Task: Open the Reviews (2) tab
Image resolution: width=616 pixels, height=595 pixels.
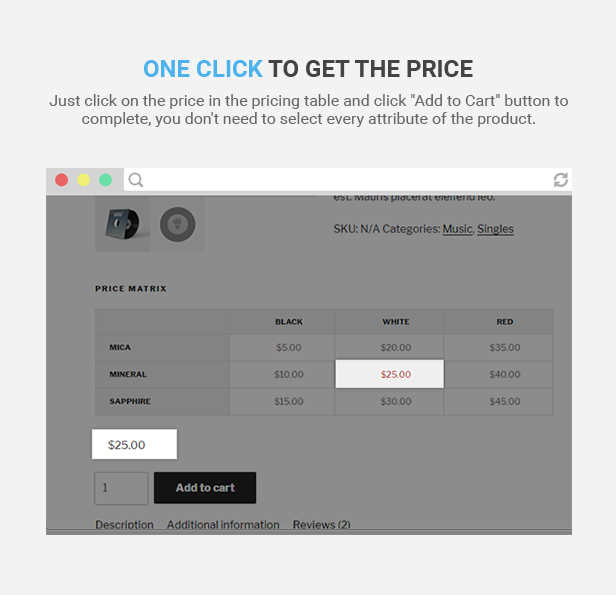Action: pyautogui.click(x=322, y=524)
